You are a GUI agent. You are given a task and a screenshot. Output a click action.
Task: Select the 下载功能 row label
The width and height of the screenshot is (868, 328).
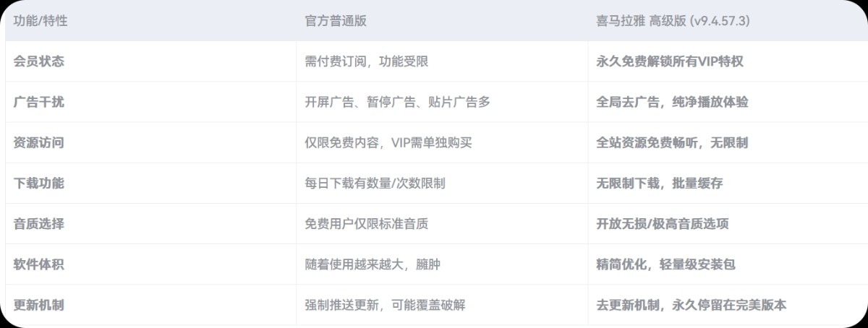pyautogui.click(x=39, y=184)
